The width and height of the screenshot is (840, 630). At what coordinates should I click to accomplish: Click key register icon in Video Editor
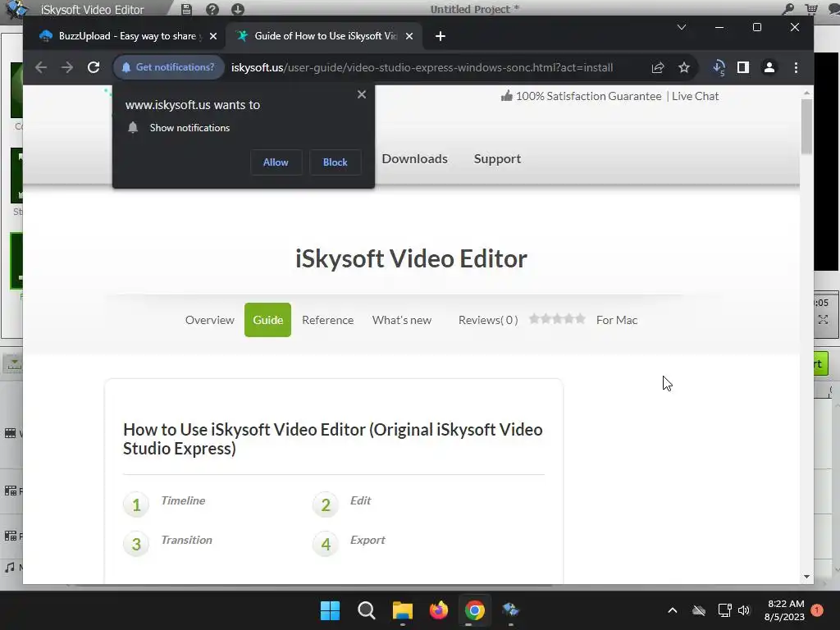787,8
